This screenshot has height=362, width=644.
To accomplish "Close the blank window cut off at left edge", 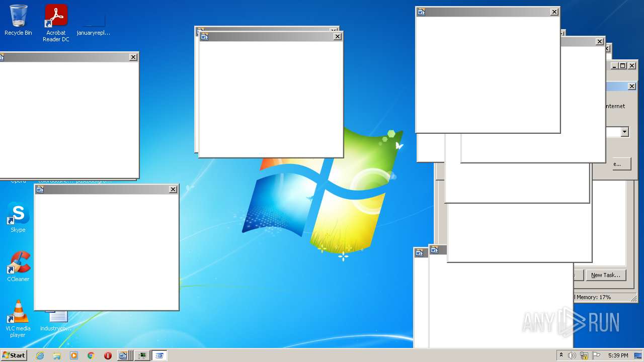I will point(133,57).
